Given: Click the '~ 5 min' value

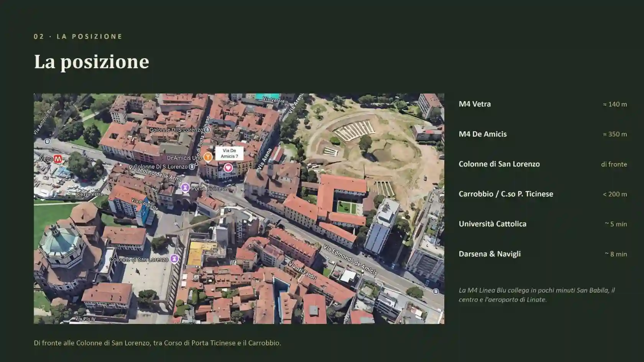Looking at the screenshot, I should coord(616,224).
